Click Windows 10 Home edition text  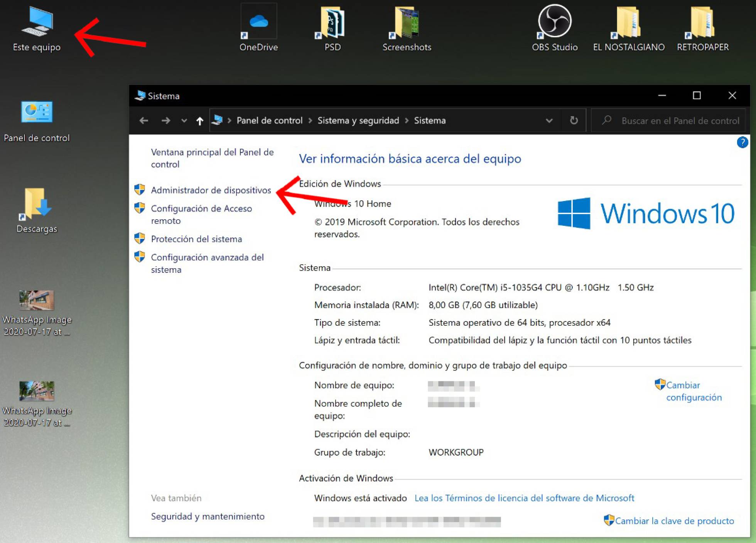(353, 203)
